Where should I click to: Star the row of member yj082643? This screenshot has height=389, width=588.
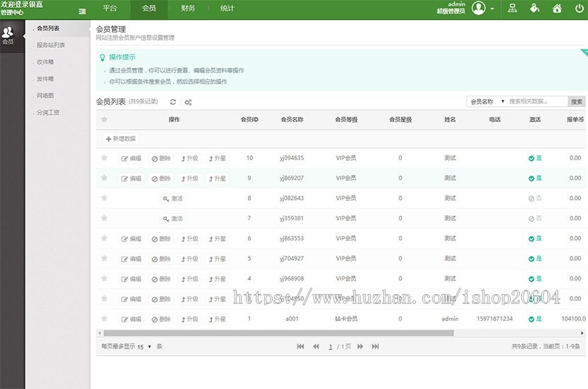point(104,198)
